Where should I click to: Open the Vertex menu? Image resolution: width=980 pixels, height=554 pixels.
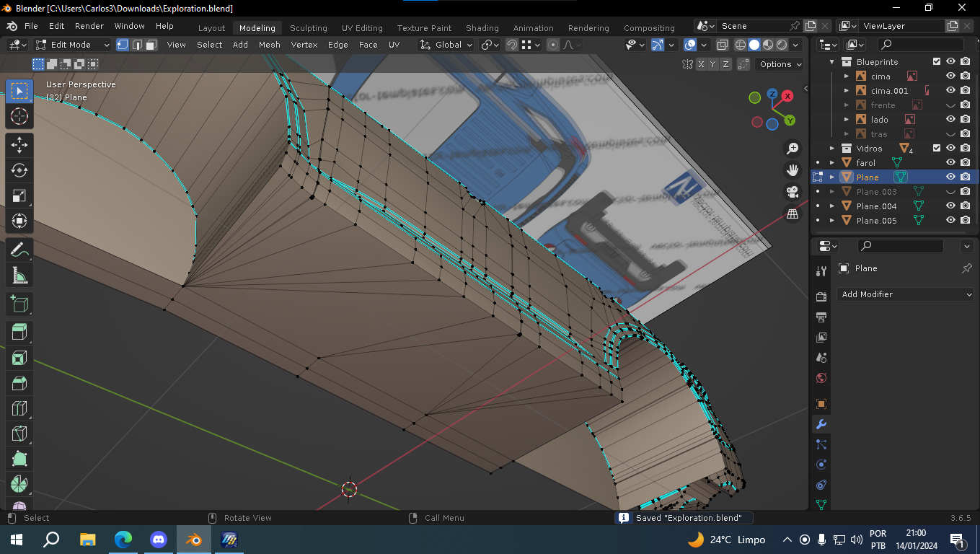click(x=304, y=45)
